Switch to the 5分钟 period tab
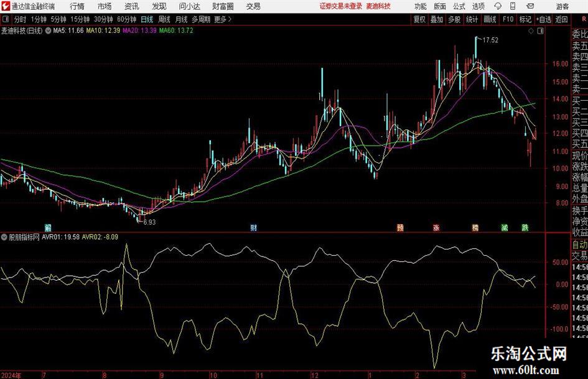The width and height of the screenshot is (588, 379). (x=58, y=19)
